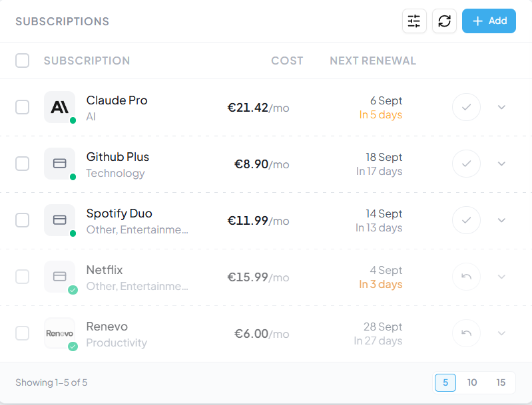The width and height of the screenshot is (532, 405).
Task: Open the Netflix subscription name
Action: [x=105, y=270]
